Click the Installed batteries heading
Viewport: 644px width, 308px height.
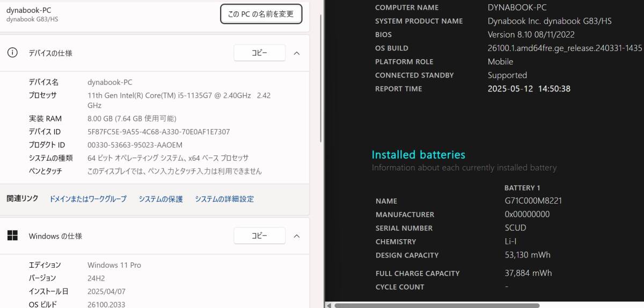pyautogui.click(x=418, y=155)
